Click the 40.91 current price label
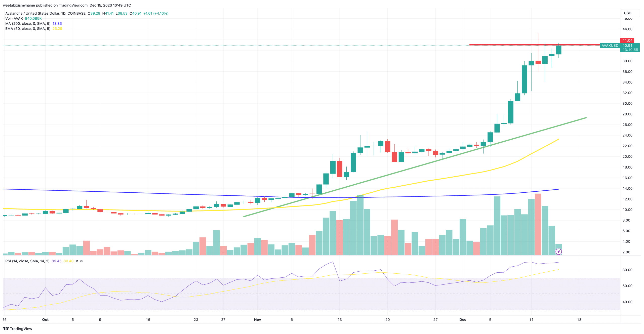This screenshot has height=334, width=644. click(x=627, y=46)
